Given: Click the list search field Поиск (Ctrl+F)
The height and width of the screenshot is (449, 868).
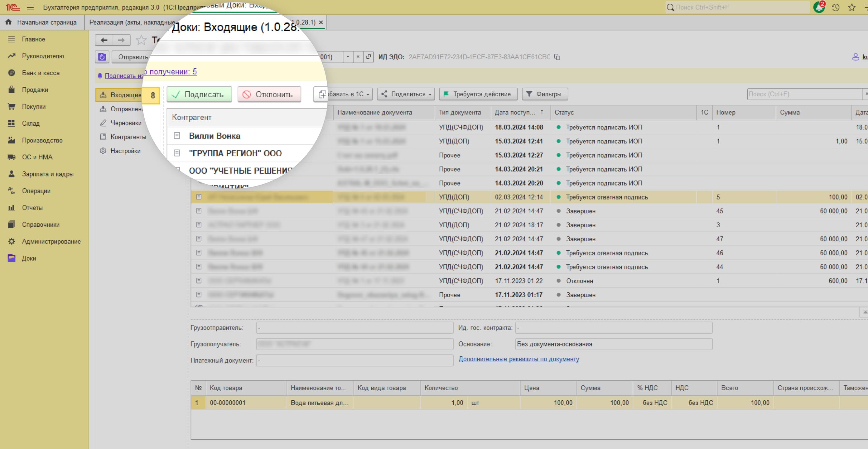Looking at the screenshot, I should [804, 94].
